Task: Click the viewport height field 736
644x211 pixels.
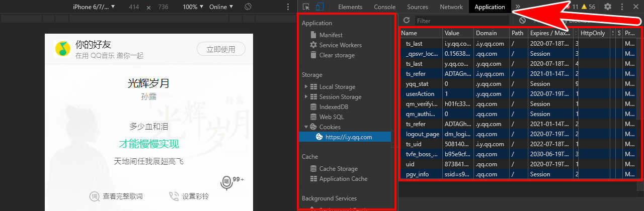Action: (x=163, y=7)
